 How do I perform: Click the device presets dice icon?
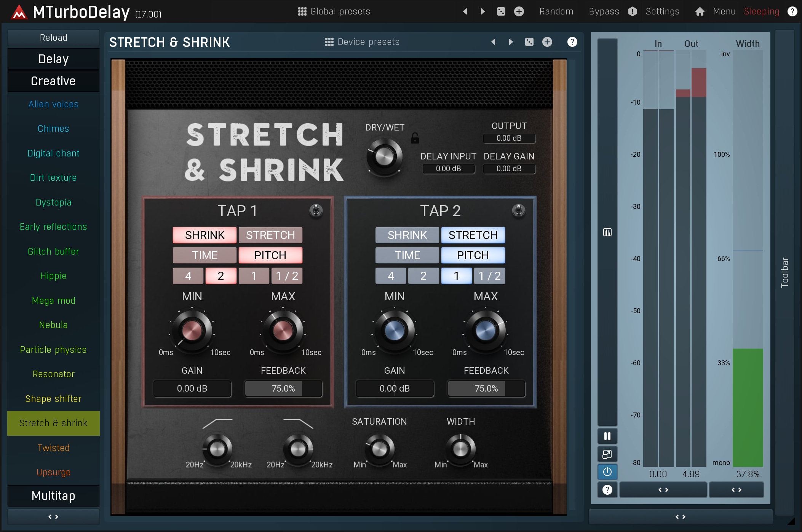529,42
